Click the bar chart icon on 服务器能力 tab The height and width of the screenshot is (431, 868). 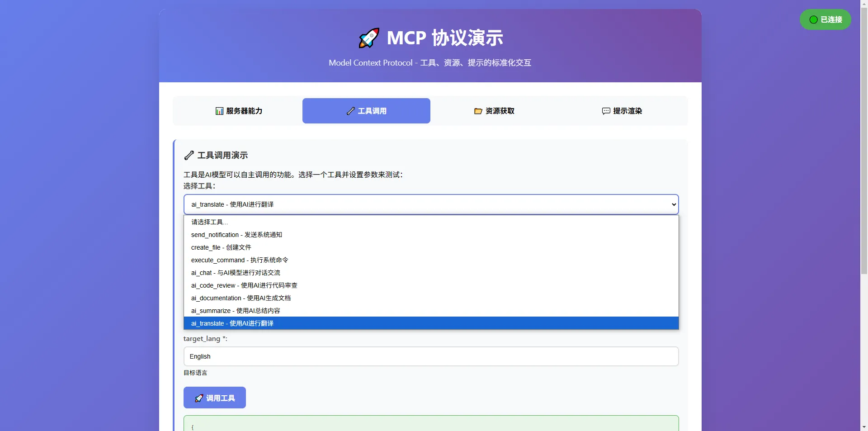pyautogui.click(x=219, y=111)
